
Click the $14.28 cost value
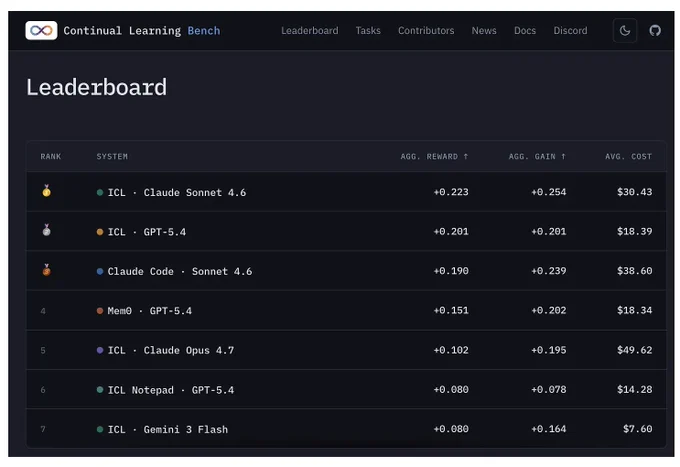click(634, 390)
